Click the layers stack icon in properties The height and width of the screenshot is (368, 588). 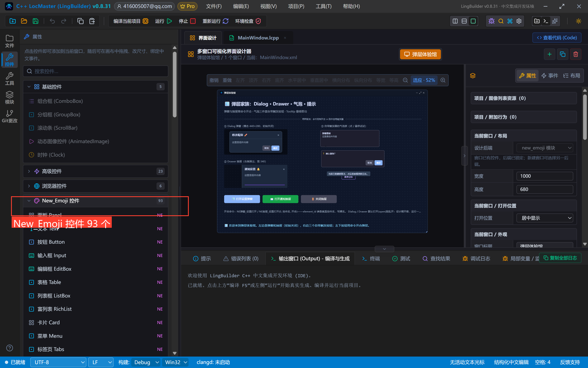[473, 76]
